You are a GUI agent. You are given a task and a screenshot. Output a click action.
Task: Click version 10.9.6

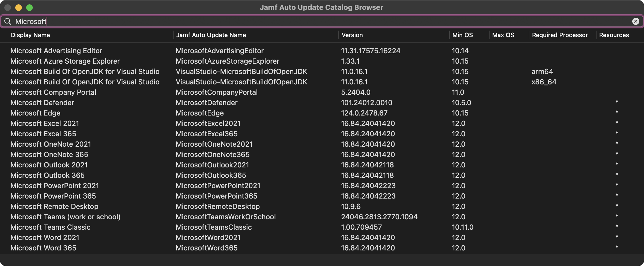click(x=351, y=206)
